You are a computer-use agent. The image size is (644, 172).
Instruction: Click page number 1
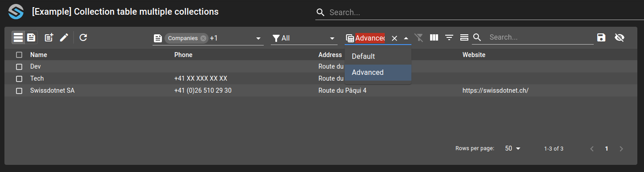pyautogui.click(x=607, y=149)
